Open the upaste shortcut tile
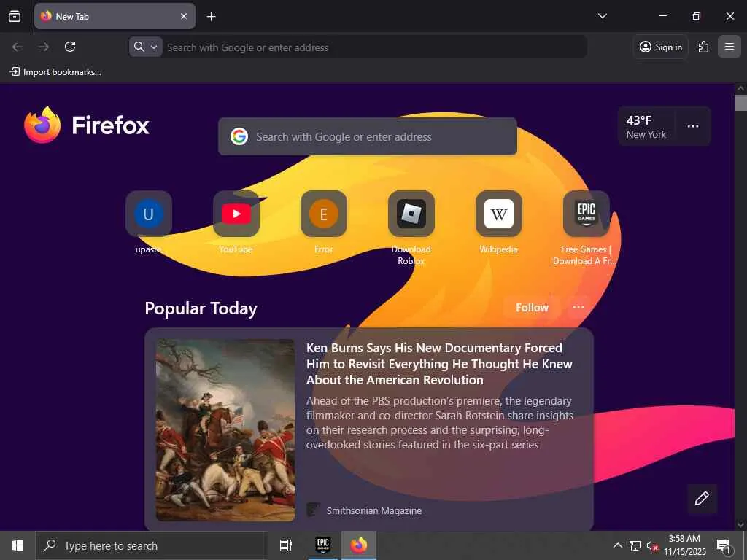The width and height of the screenshot is (747, 560). tap(149, 214)
